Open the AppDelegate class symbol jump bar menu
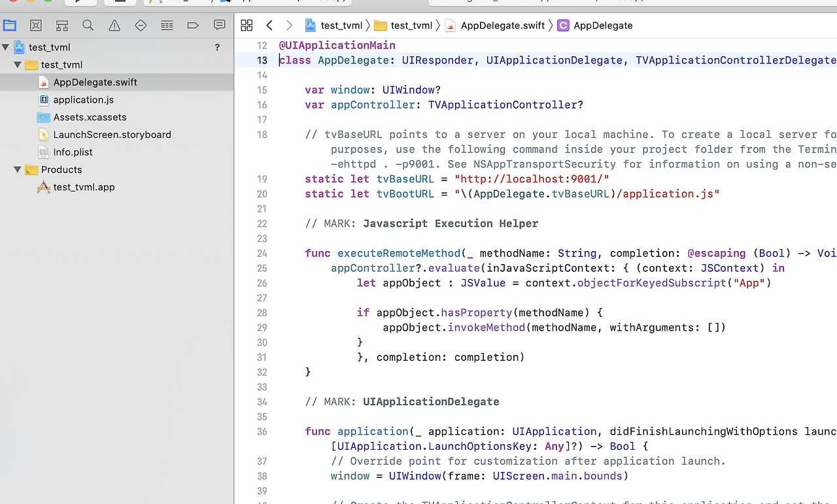The height and width of the screenshot is (504, 837). [595, 25]
